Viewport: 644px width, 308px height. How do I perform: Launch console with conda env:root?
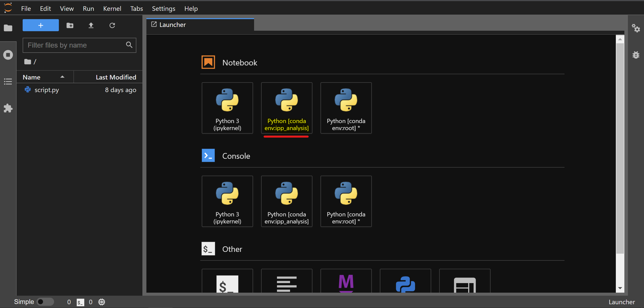(x=346, y=201)
